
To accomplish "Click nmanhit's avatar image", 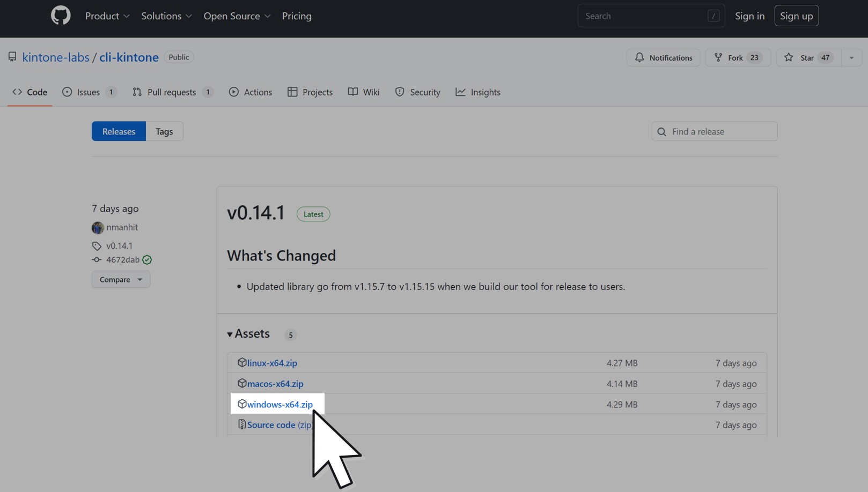I will point(98,228).
